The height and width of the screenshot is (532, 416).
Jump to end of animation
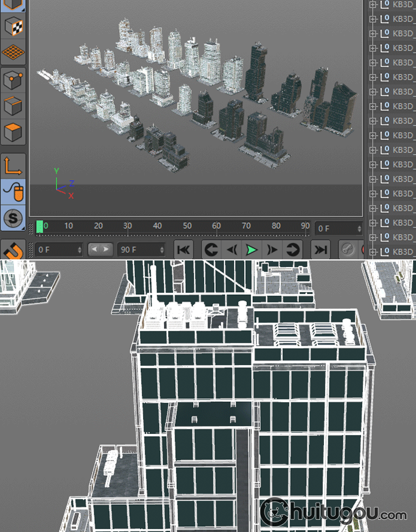click(x=321, y=250)
